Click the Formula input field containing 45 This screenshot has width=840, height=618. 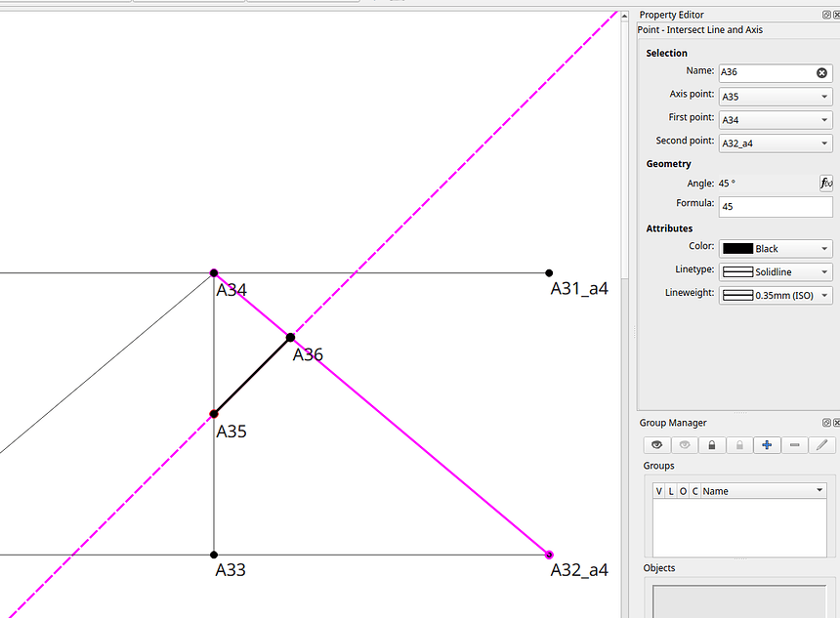[776, 207]
